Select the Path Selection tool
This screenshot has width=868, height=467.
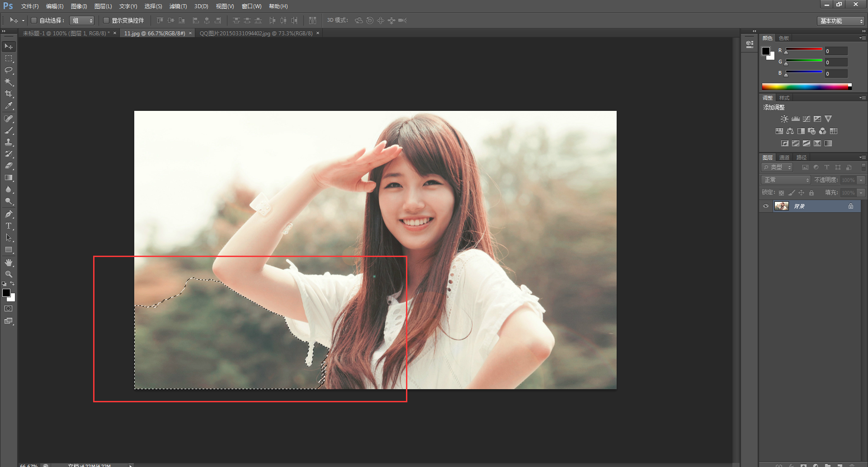click(x=9, y=238)
